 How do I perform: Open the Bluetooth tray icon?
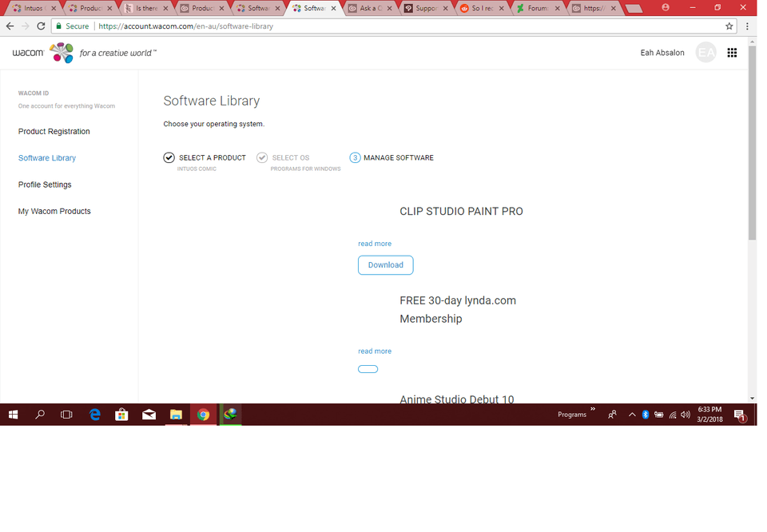point(646,415)
